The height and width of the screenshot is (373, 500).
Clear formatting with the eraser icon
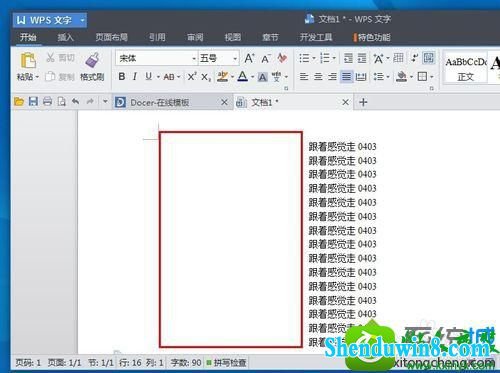coord(282,58)
